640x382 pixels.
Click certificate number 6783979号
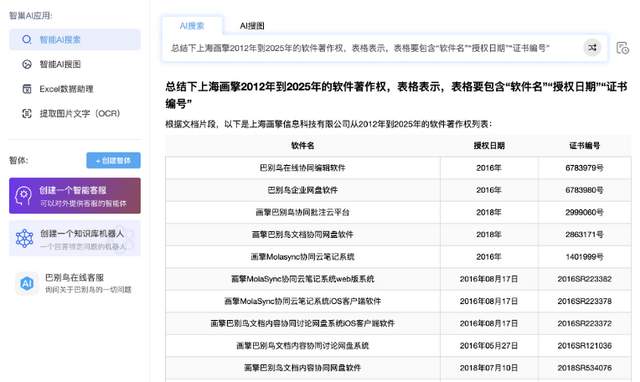coord(584,168)
